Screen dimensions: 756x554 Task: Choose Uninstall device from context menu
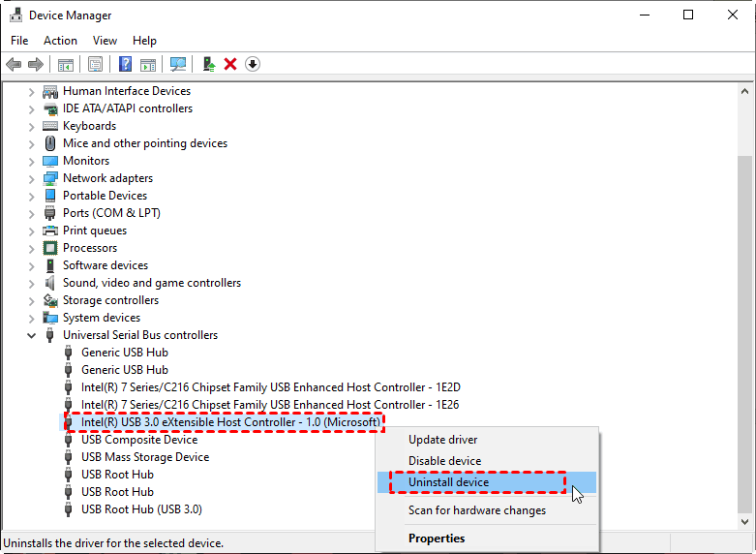(x=487, y=482)
